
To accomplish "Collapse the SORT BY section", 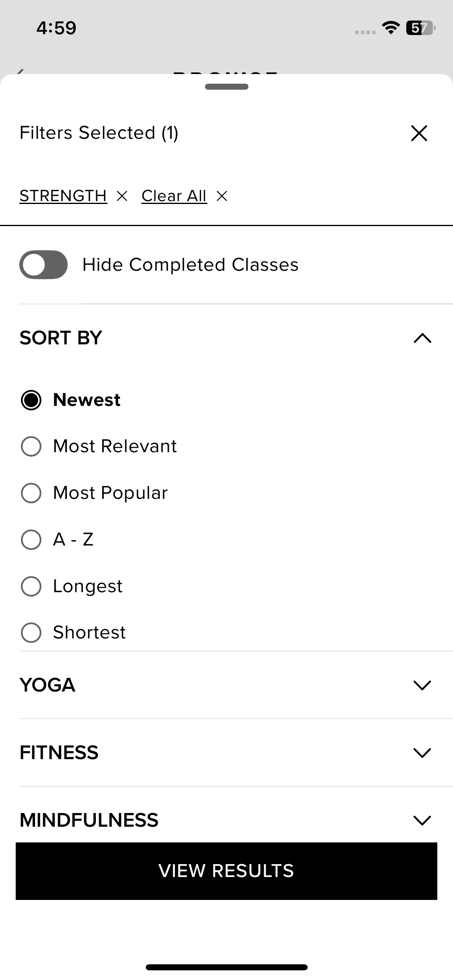I will point(422,338).
